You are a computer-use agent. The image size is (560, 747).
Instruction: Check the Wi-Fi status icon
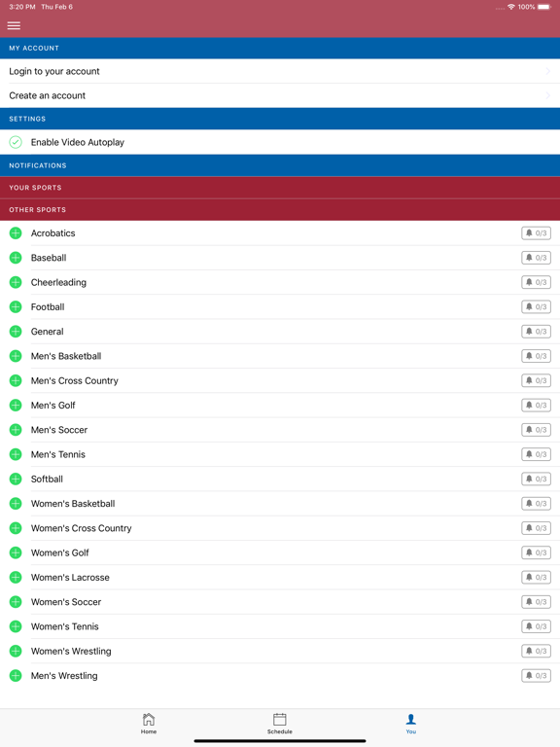(x=511, y=7)
